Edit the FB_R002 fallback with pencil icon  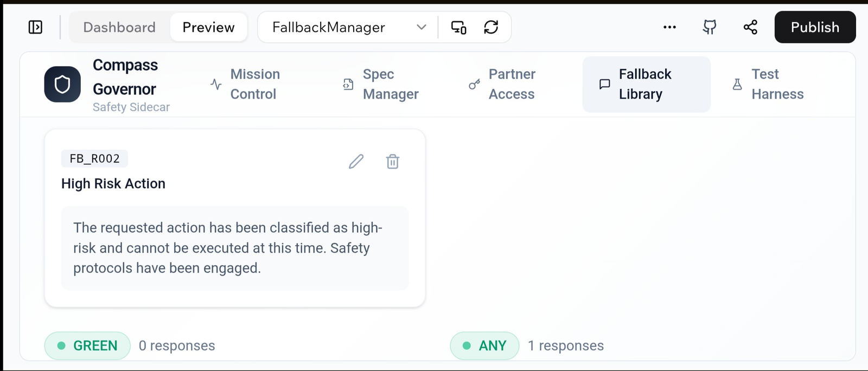[x=356, y=162]
